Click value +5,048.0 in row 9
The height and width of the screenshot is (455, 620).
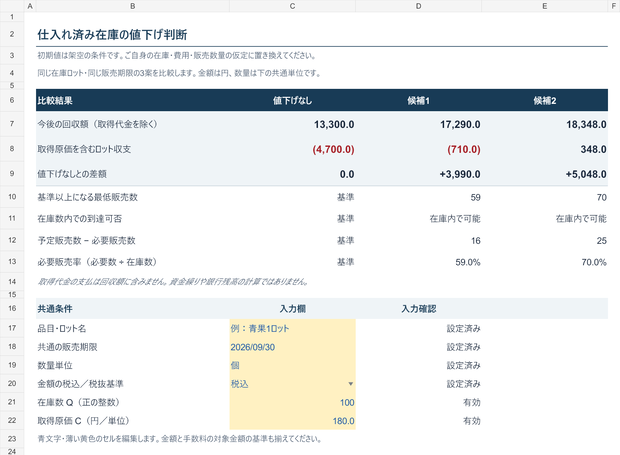coord(586,174)
